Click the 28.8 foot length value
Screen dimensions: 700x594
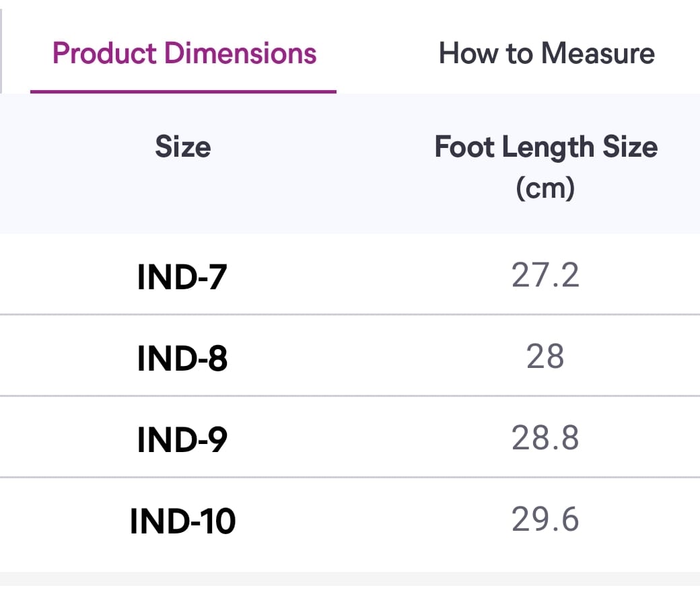[x=545, y=438]
